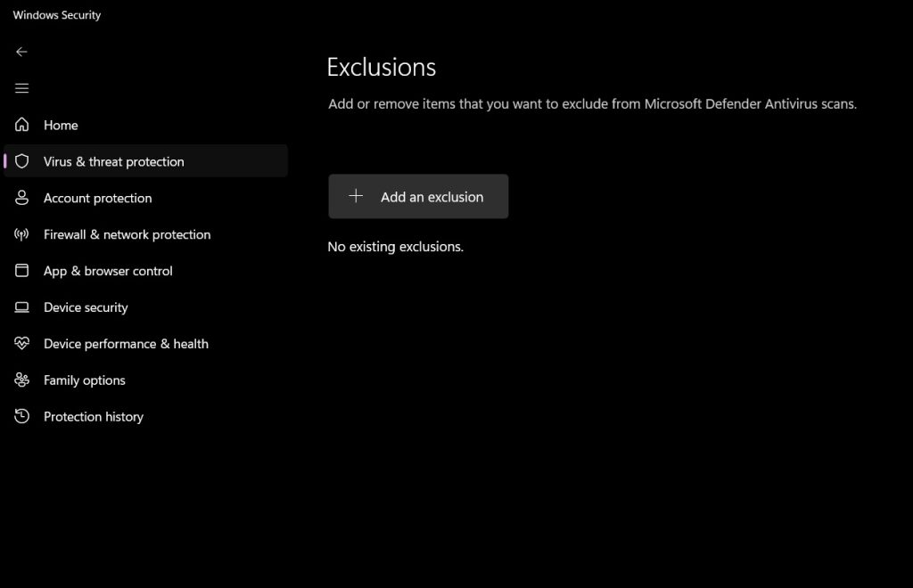The height and width of the screenshot is (588, 913).
Task: Click the App & browser control window icon
Action: (x=21, y=271)
